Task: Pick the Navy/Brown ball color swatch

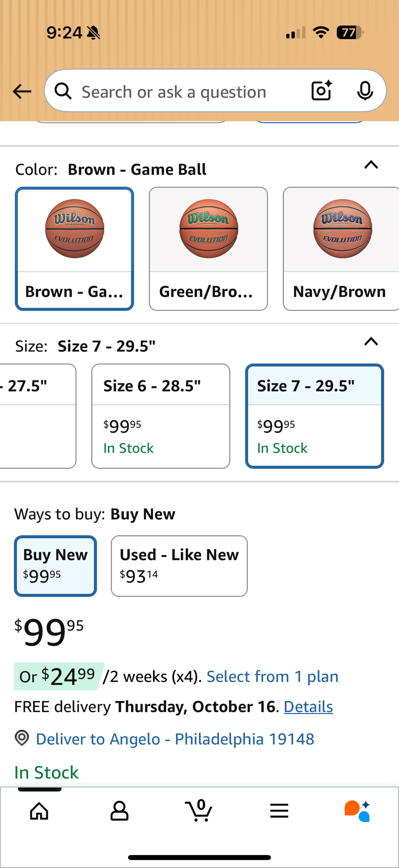Action: point(341,249)
